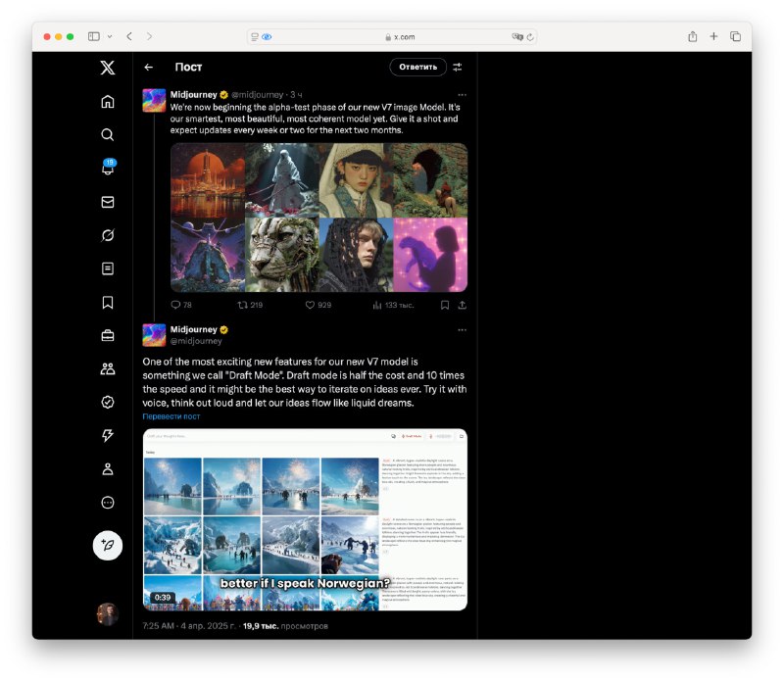Screen dimensions: 784x682
Task: Open Midjourney name on second post
Action: click(193, 329)
